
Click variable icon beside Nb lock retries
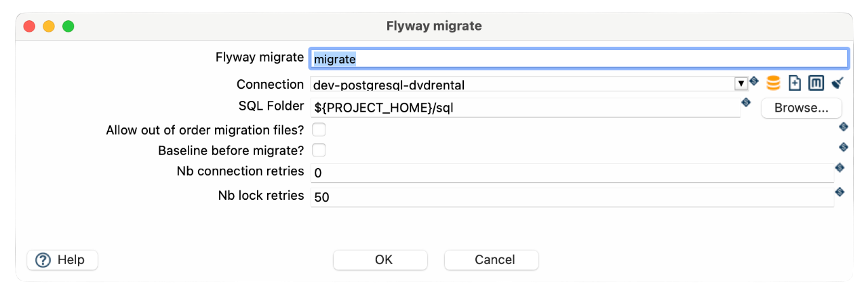click(840, 192)
